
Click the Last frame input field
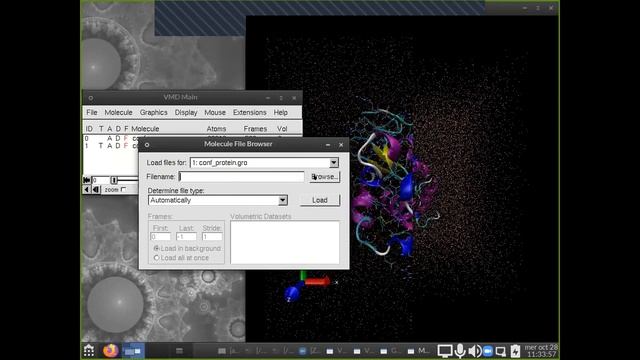pos(186,237)
